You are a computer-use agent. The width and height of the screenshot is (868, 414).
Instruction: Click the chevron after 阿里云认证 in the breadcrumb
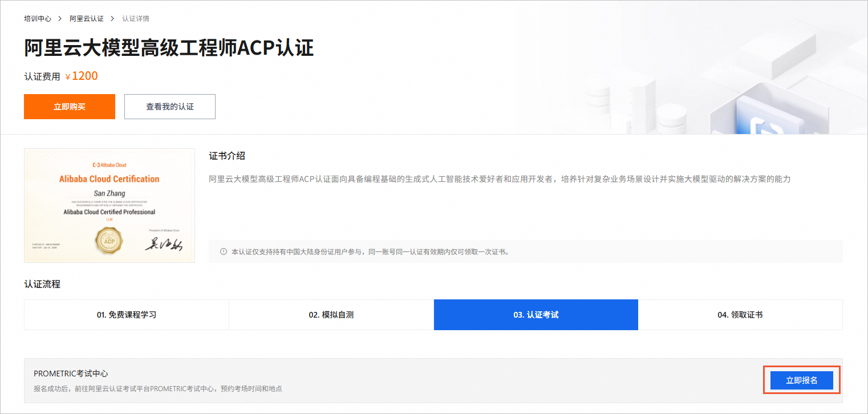pos(112,19)
